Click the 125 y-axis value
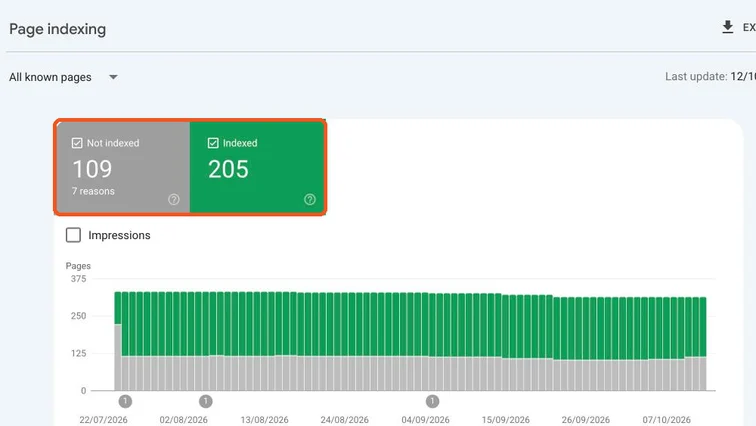Viewport: 756px width, 426px height. click(79, 353)
